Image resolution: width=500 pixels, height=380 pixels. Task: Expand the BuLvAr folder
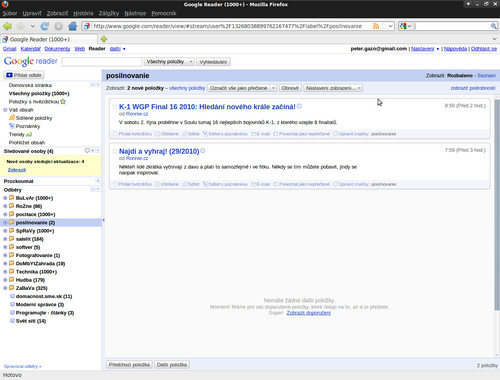[5, 198]
